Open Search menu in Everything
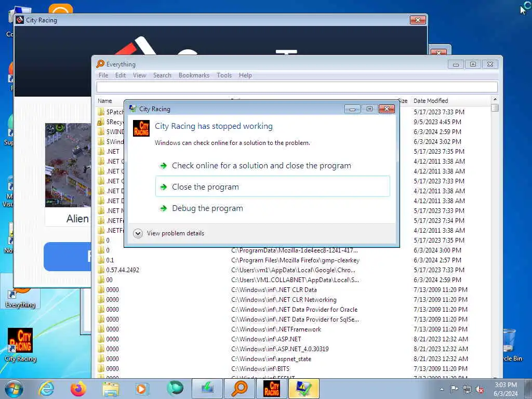The image size is (532, 399). tap(162, 75)
